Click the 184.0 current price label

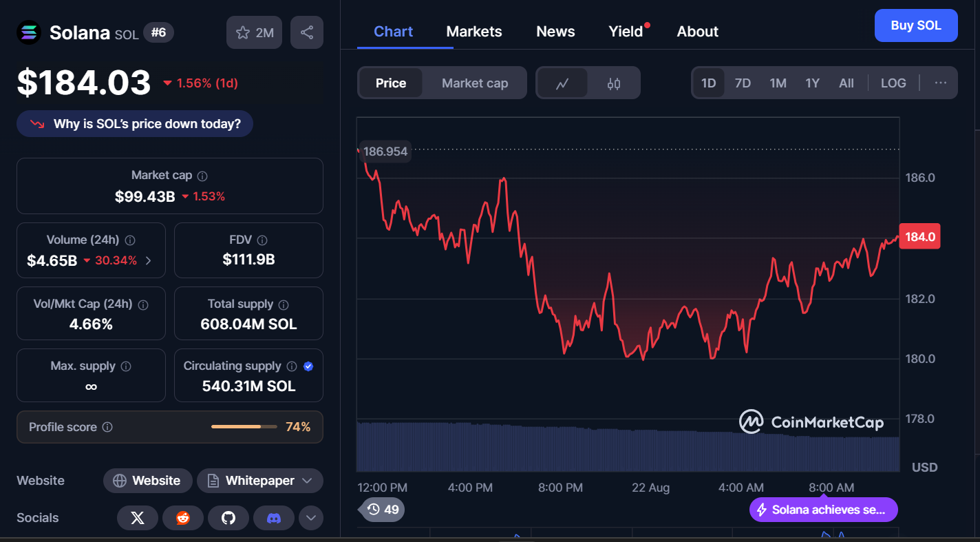pos(920,237)
